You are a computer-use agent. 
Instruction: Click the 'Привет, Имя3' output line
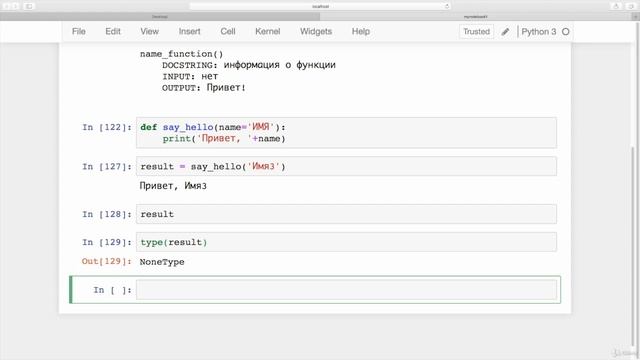point(173,186)
